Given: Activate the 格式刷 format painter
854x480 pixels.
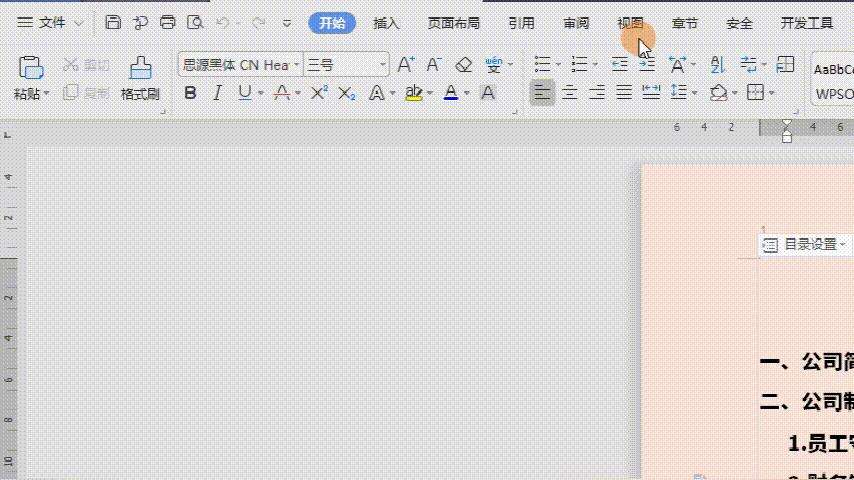Looking at the screenshot, I should click(x=140, y=78).
